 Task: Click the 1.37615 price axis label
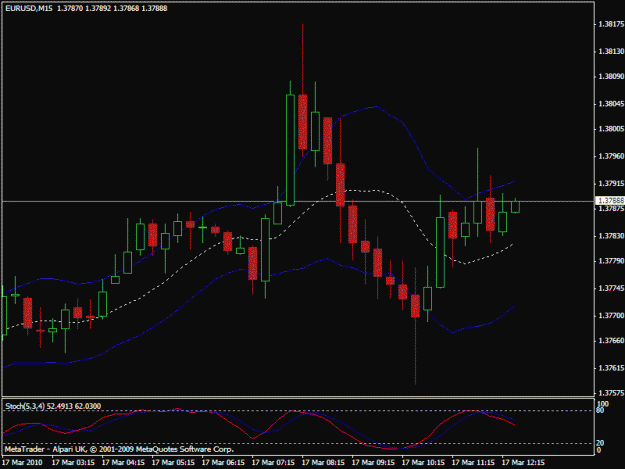tap(611, 368)
